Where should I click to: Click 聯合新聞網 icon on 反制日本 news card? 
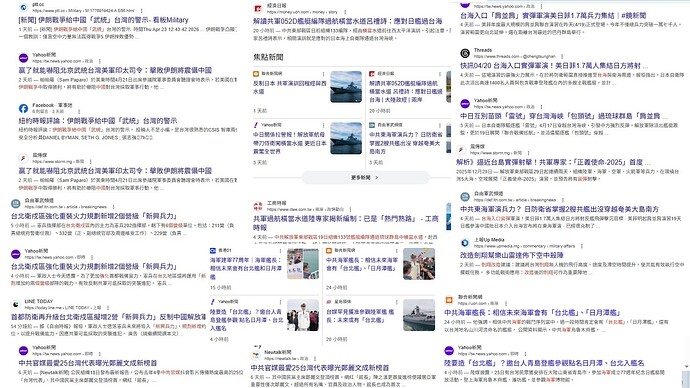256,74
